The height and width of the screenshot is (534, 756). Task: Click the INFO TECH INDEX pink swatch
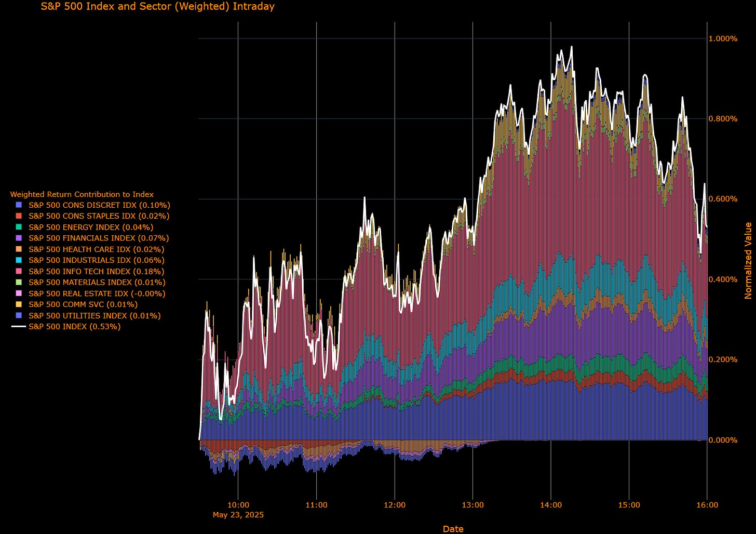point(19,271)
